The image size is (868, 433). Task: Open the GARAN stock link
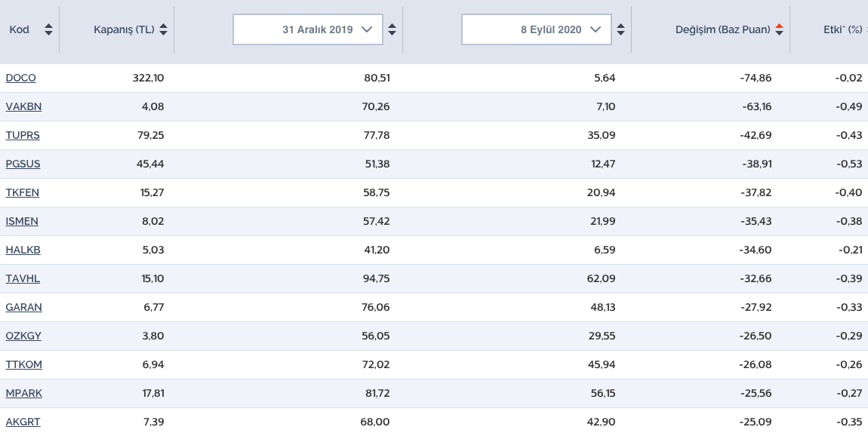tap(23, 307)
